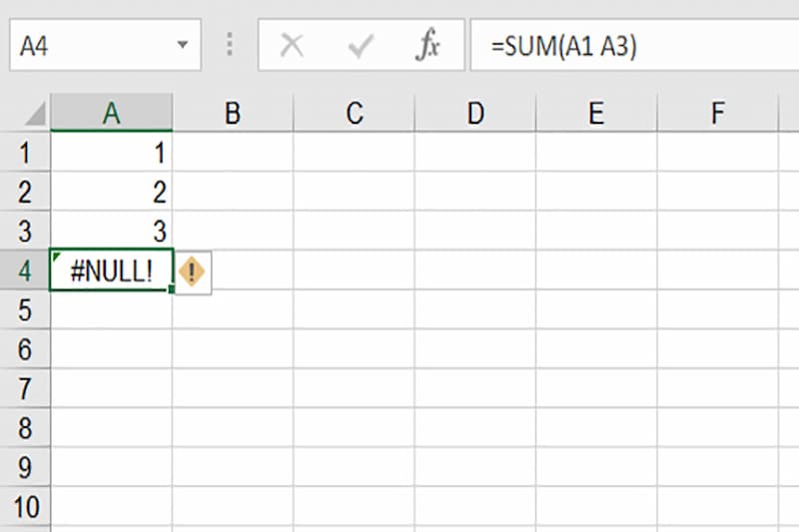Click the formula bar options dots handle
The image size is (799, 532).
[231, 46]
